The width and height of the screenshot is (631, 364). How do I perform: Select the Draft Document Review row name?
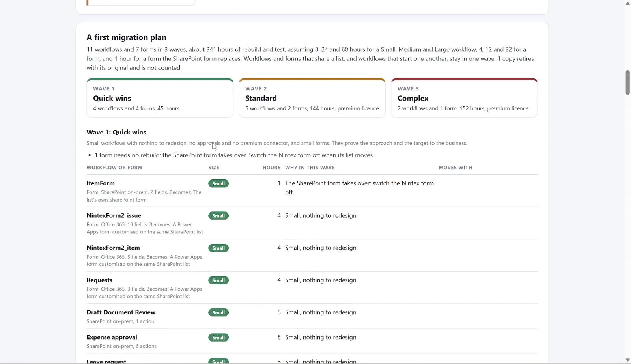[121, 312]
